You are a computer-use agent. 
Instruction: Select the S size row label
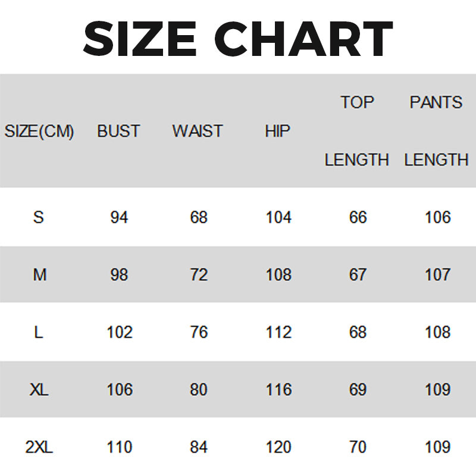(39, 218)
